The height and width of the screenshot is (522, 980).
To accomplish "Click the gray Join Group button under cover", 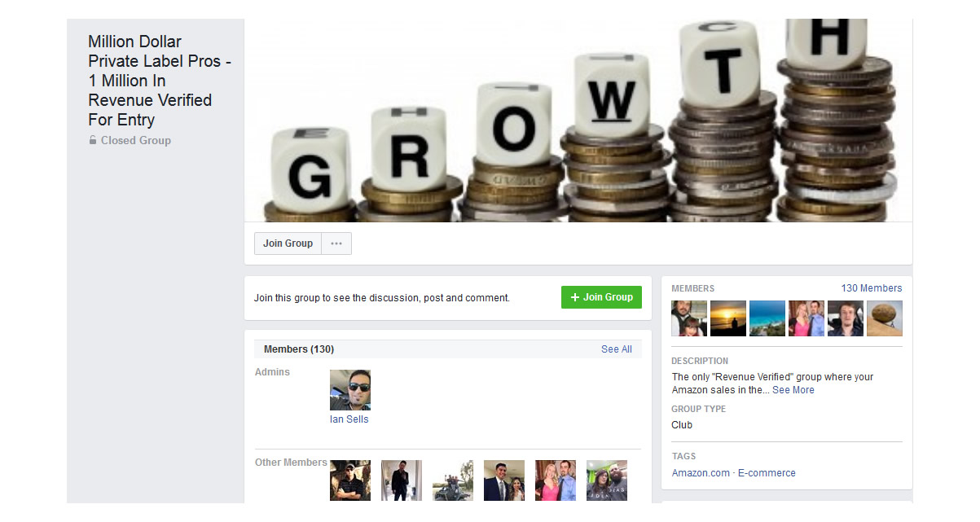I will point(288,243).
